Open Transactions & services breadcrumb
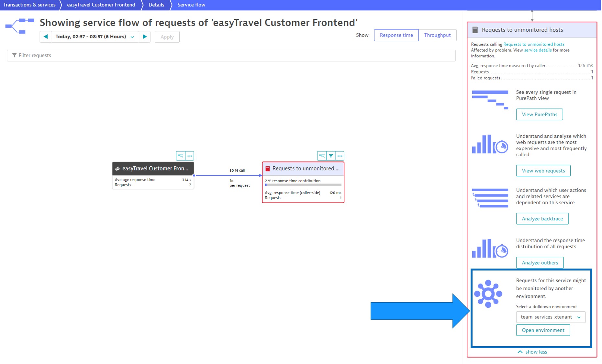Screen dimensions: 602x364 click(x=29, y=5)
